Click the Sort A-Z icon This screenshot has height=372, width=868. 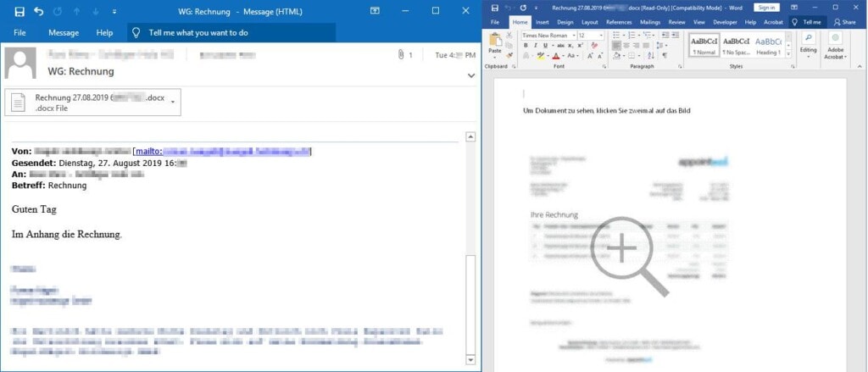tap(650, 56)
